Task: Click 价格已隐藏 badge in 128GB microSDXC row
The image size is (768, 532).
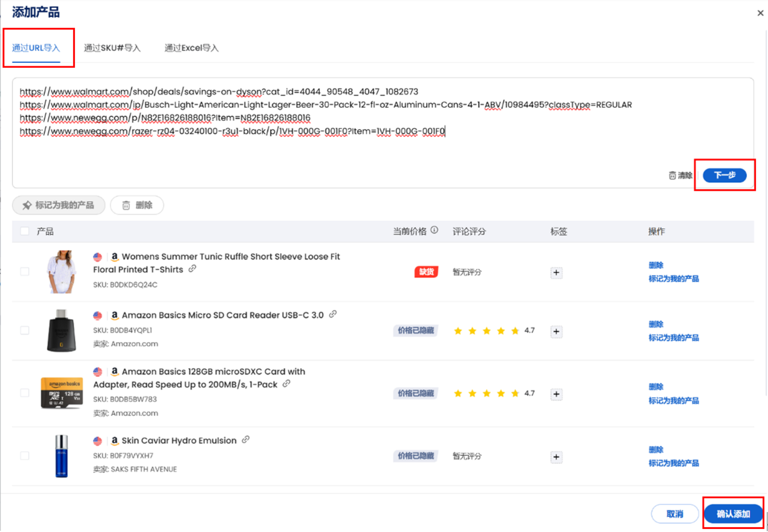Action: (415, 393)
